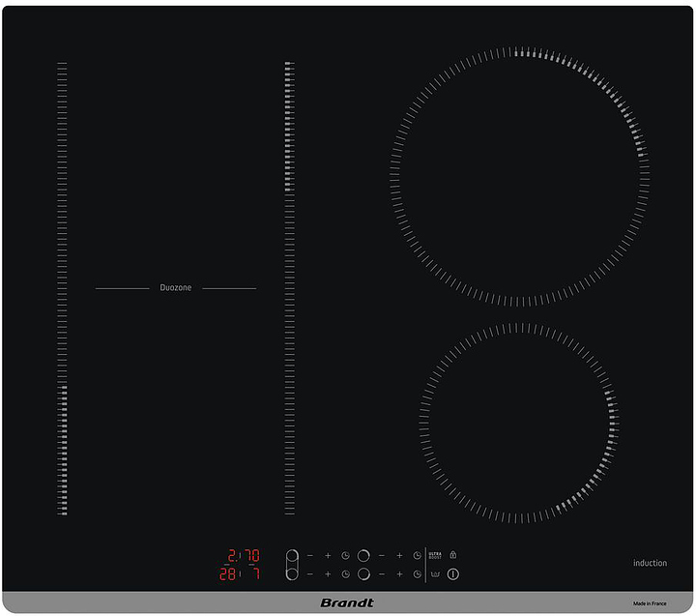This screenshot has width=696, height=616.
Task: Increase power with bottom-row right plus button
Action: (x=399, y=574)
